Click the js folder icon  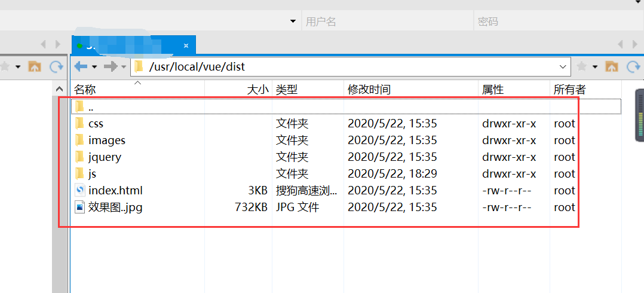coord(79,174)
